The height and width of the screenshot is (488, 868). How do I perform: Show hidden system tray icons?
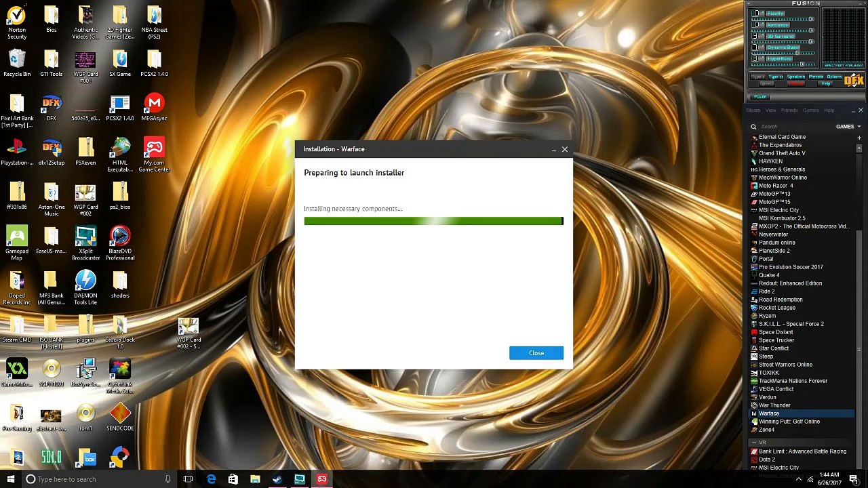pos(798,479)
